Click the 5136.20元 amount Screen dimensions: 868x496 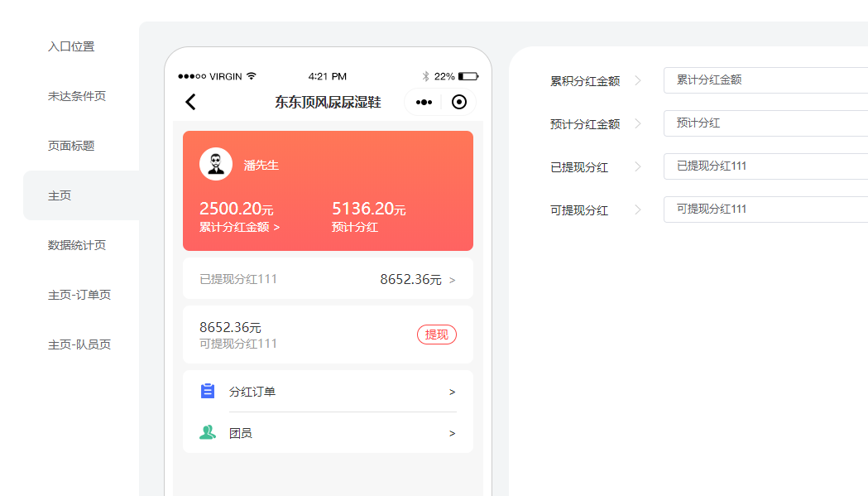tap(369, 209)
